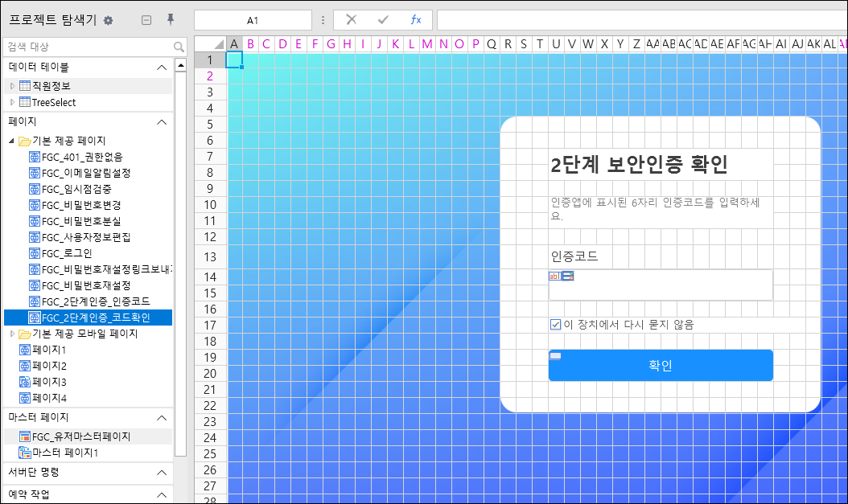Confirm formula entry with checkmark icon
This screenshot has height=504, width=848.
[x=383, y=20]
